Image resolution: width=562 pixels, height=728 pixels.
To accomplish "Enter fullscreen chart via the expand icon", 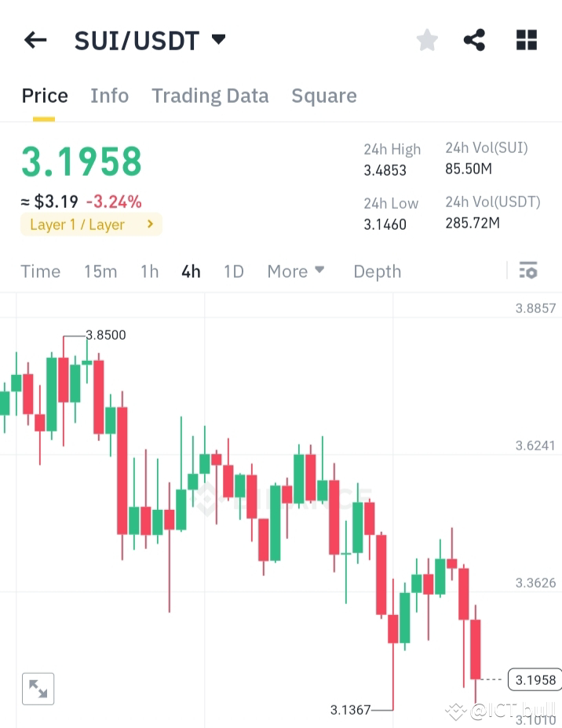I will point(38,688).
